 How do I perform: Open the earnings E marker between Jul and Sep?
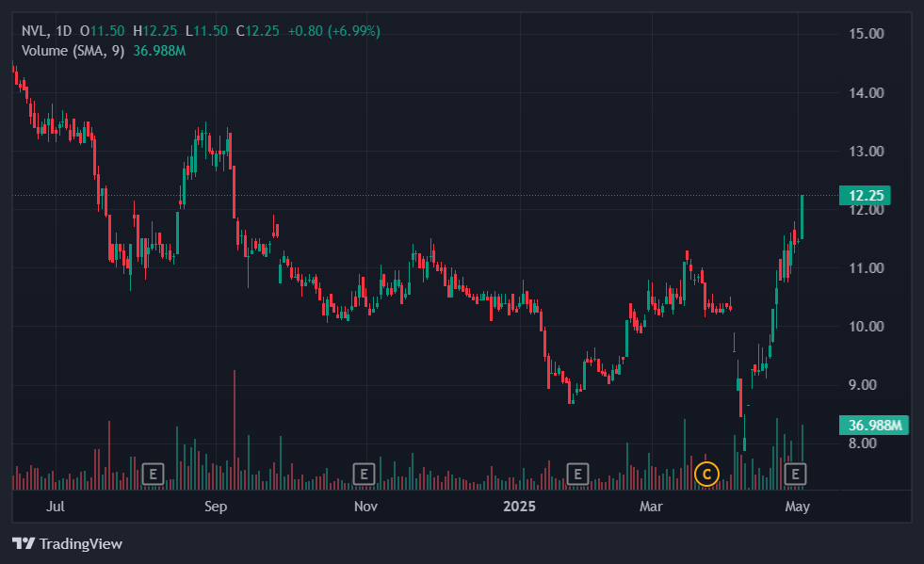coord(154,474)
